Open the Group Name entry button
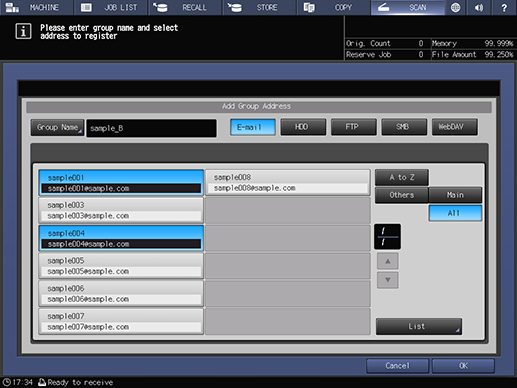Viewport: 517px width, 388px height. coord(57,128)
